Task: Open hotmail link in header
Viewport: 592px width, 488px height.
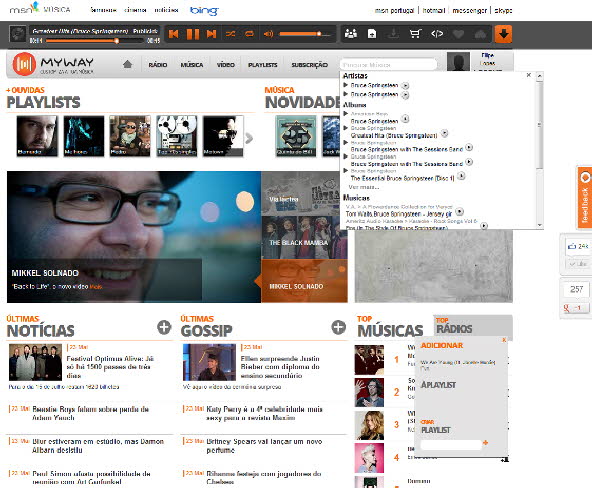Action: coord(434,11)
